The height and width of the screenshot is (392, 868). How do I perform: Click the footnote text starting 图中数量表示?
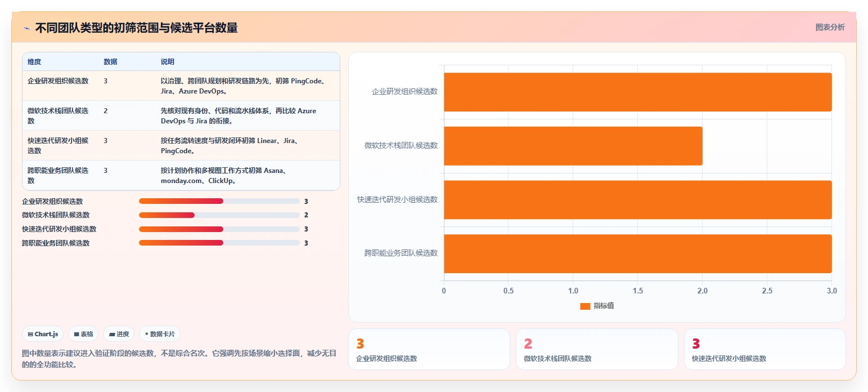pos(179,359)
